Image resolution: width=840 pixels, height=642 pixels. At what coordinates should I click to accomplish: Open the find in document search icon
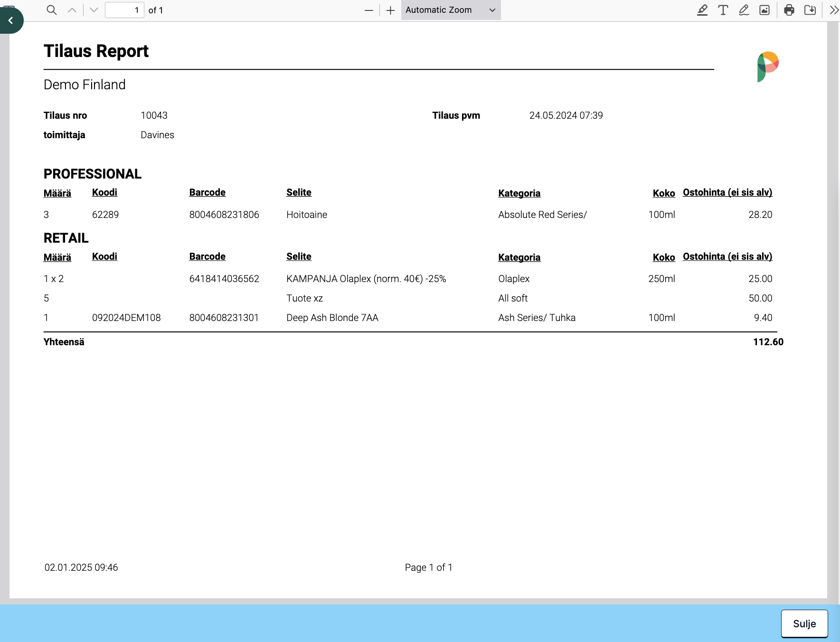click(52, 10)
